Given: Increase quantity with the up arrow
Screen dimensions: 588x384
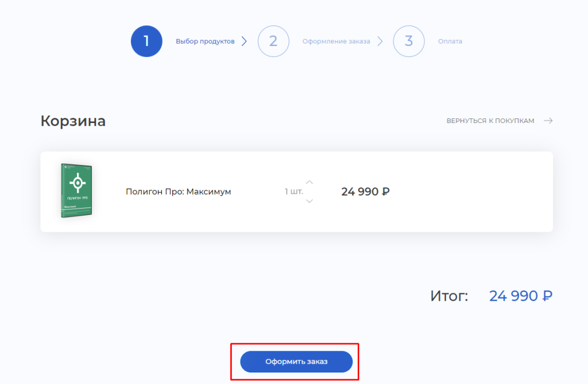Looking at the screenshot, I should point(310,182).
